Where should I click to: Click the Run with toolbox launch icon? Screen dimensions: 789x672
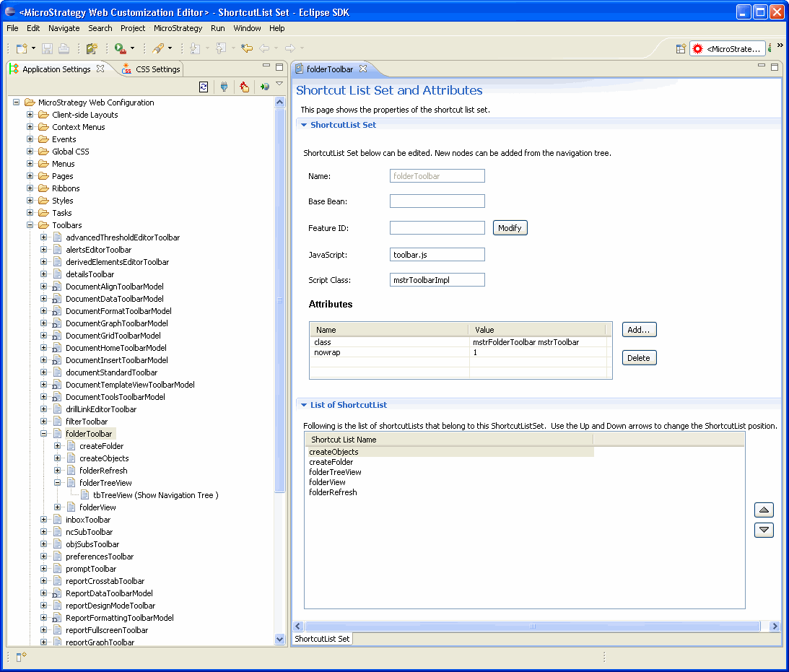pos(120,48)
